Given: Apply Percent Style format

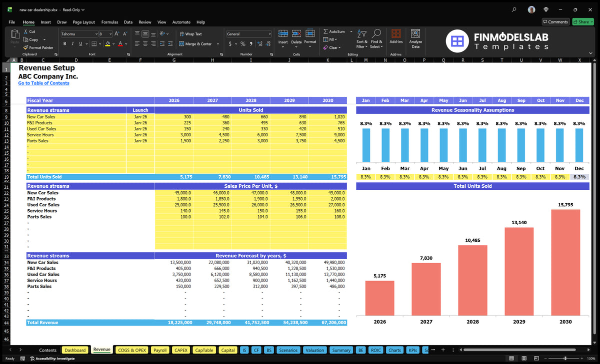Looking at the screenshot, I should pyautogui.click(x=243, y=44).
